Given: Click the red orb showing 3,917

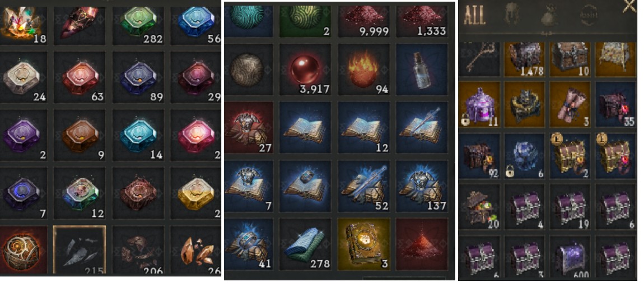Looking at the screenshot, I should tap(305, 70).
